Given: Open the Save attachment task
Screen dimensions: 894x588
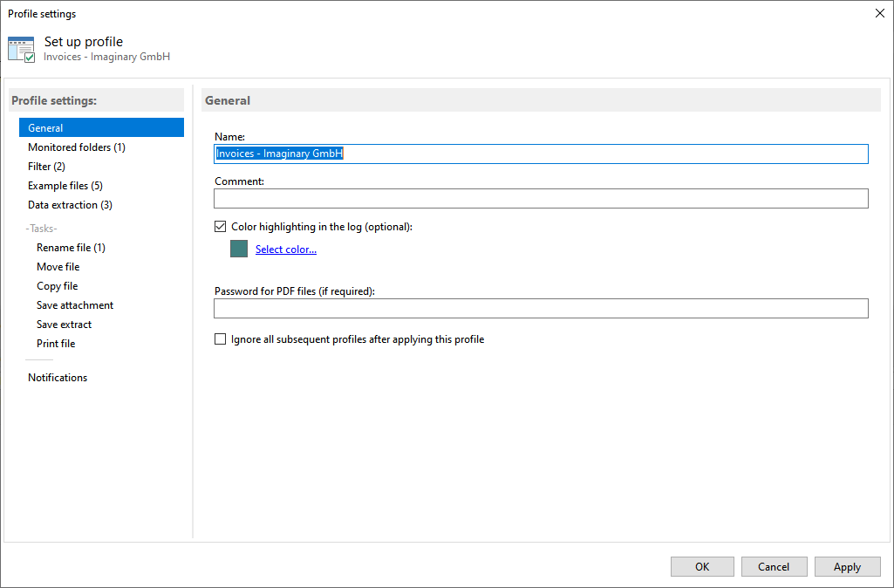Looking at the screenshot, I should coord(75,305).
